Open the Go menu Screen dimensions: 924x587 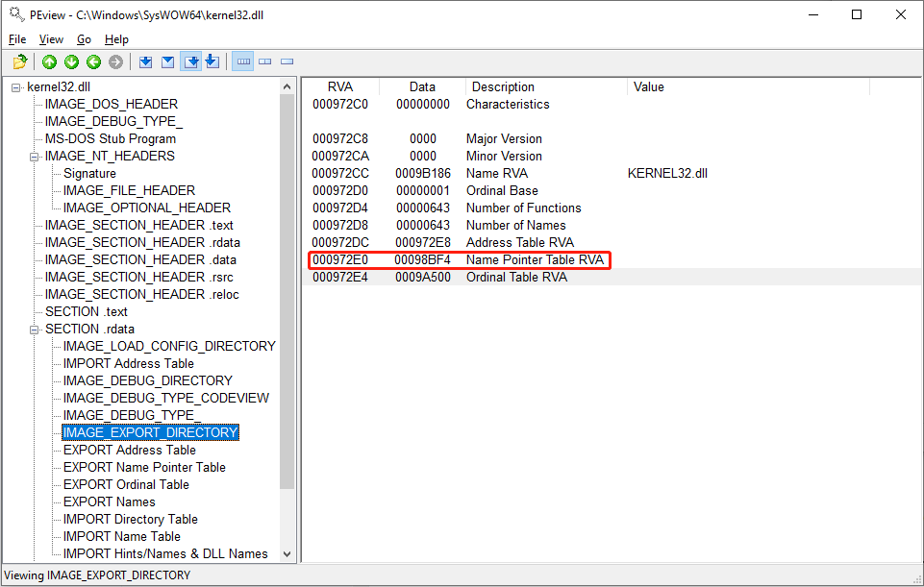point(85,39)
